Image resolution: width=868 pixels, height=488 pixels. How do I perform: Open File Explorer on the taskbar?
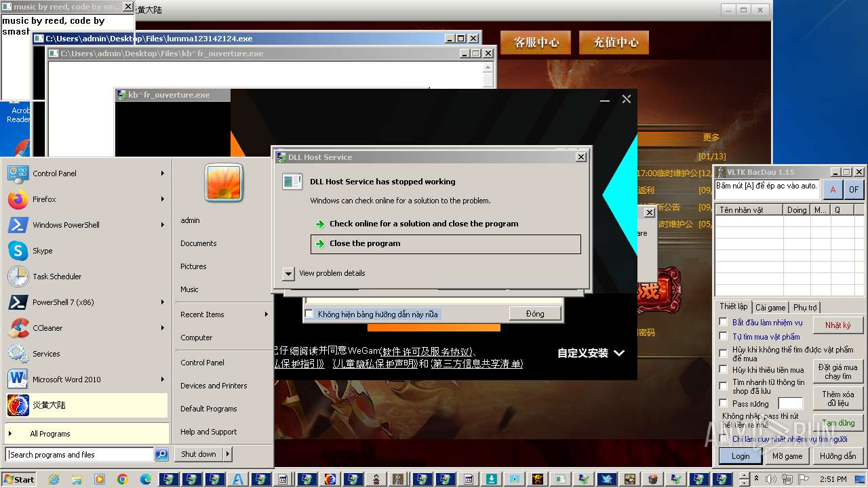coord(77,479)
